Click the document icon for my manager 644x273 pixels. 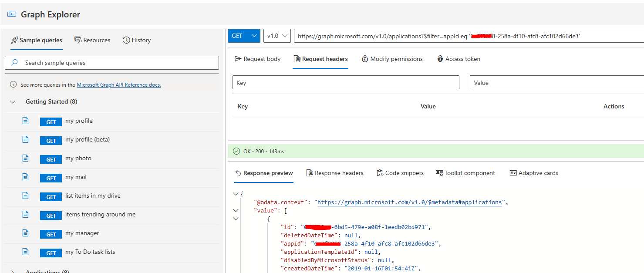25,233
